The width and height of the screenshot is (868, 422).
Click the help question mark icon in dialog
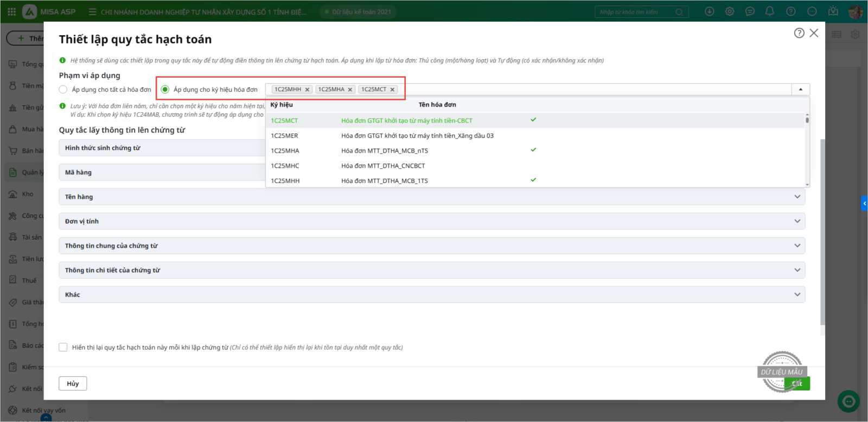(799, 33)
